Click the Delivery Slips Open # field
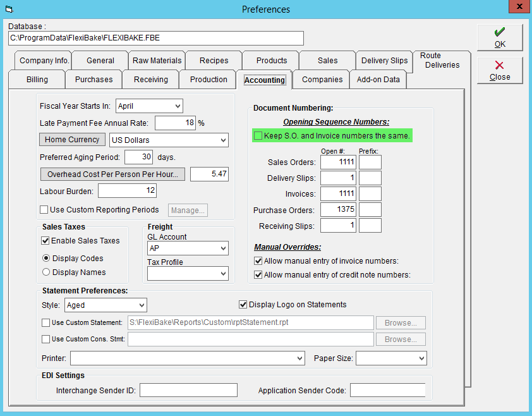532x416 pixels. [338, 178]
